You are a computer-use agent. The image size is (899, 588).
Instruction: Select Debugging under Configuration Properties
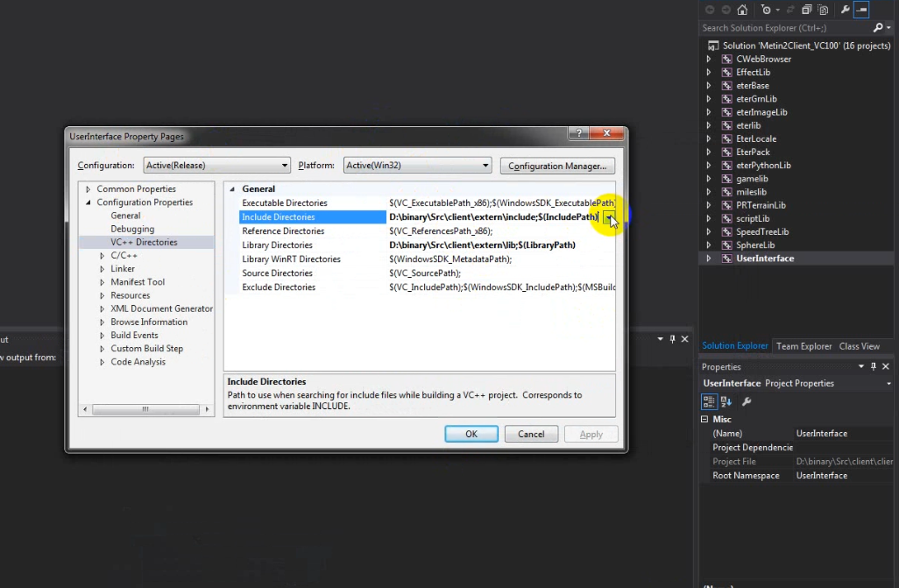(132, 229)
